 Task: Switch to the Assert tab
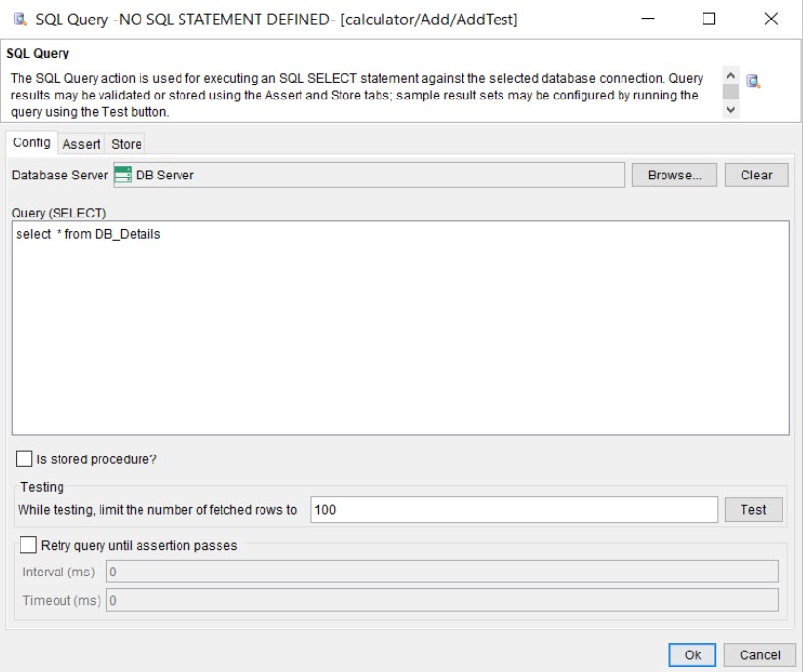pos(82,142)
